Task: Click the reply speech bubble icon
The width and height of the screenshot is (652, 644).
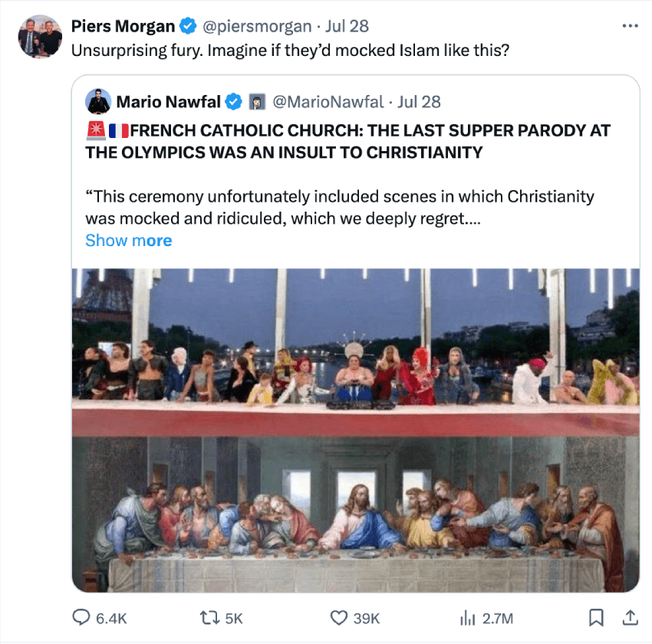Action: point(81,618)
